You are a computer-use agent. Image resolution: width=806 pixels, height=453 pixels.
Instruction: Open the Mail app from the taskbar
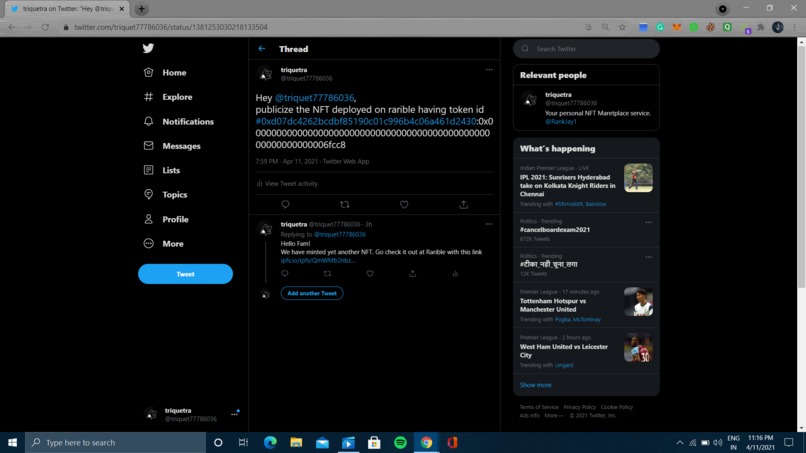pos(322,442)
